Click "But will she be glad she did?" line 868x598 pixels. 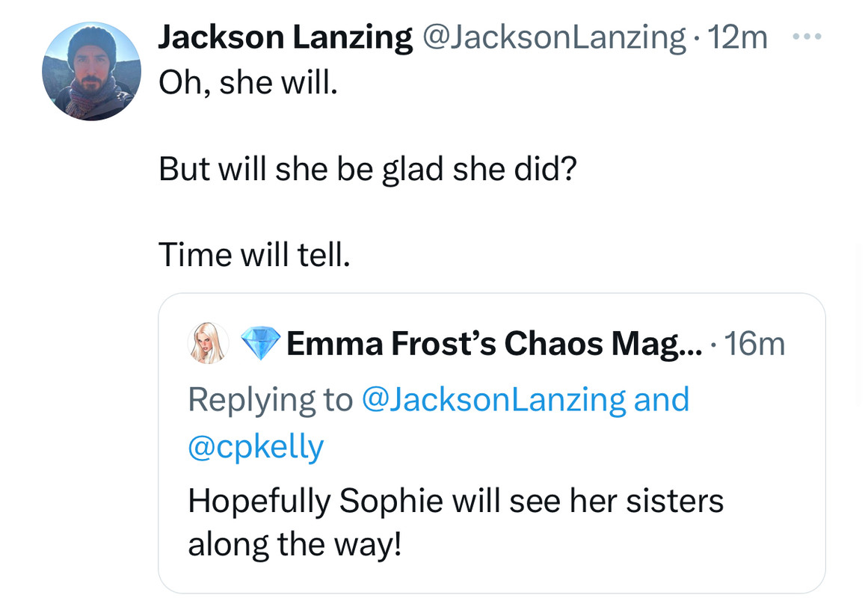pyautogui.click(x=367, y=170)
